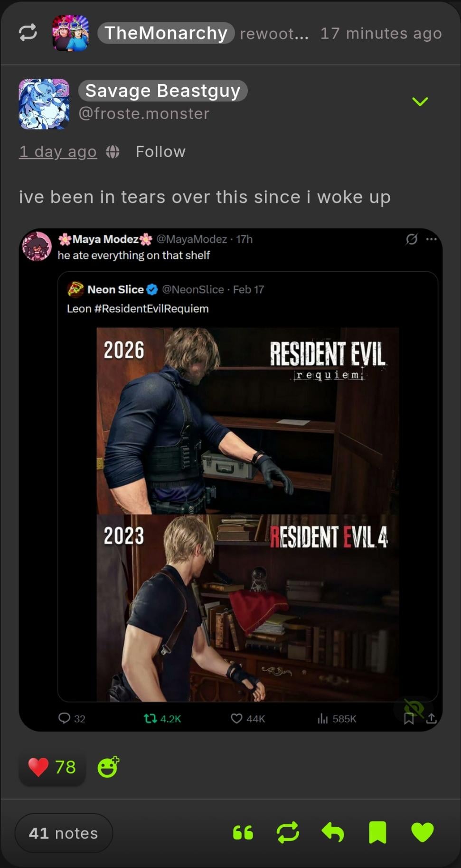Like the post with the green heart
The width and height of the screenshot is (461, 868).
(x=422, y=832)
